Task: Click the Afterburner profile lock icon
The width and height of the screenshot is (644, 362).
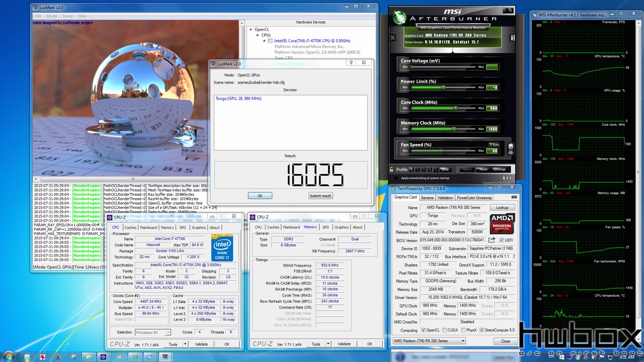Action: click(x=391, y=169)
